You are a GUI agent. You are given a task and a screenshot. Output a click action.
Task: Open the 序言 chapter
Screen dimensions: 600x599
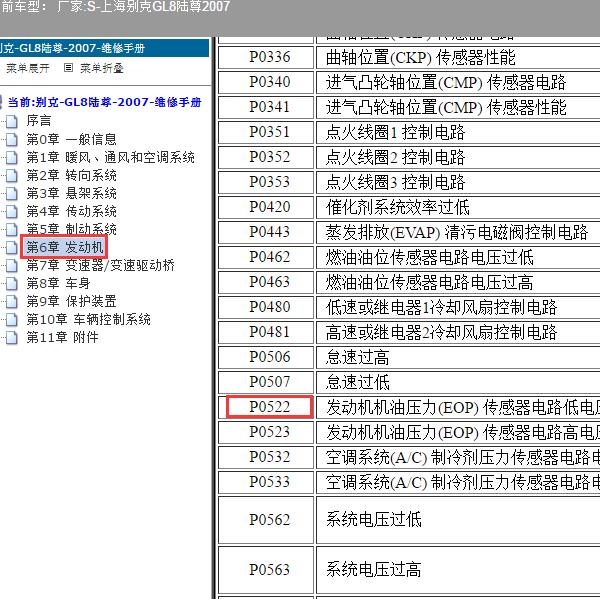(x=39, y=121)
